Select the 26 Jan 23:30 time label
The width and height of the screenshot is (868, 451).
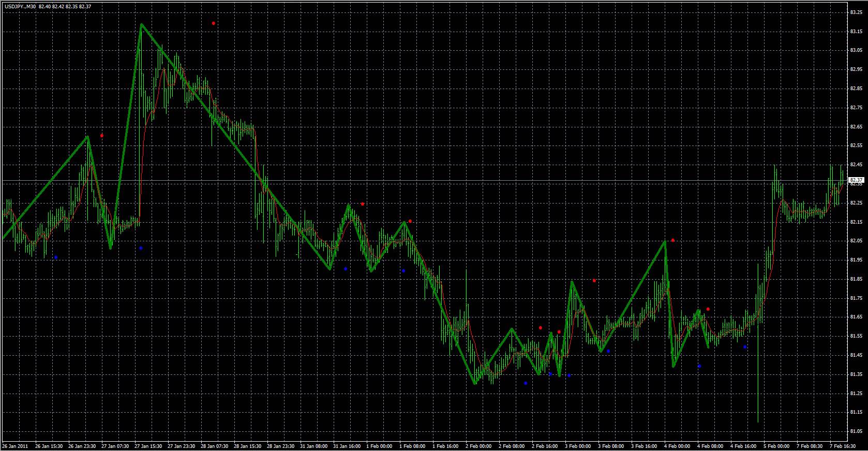coord(83,446)
